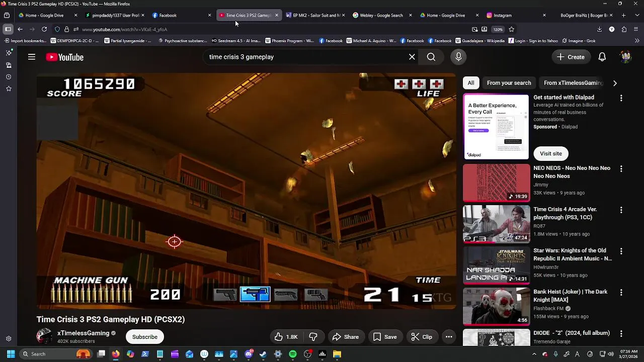
Task: Open Firefox extensions puzzle icon
Action: coord(624,29)
